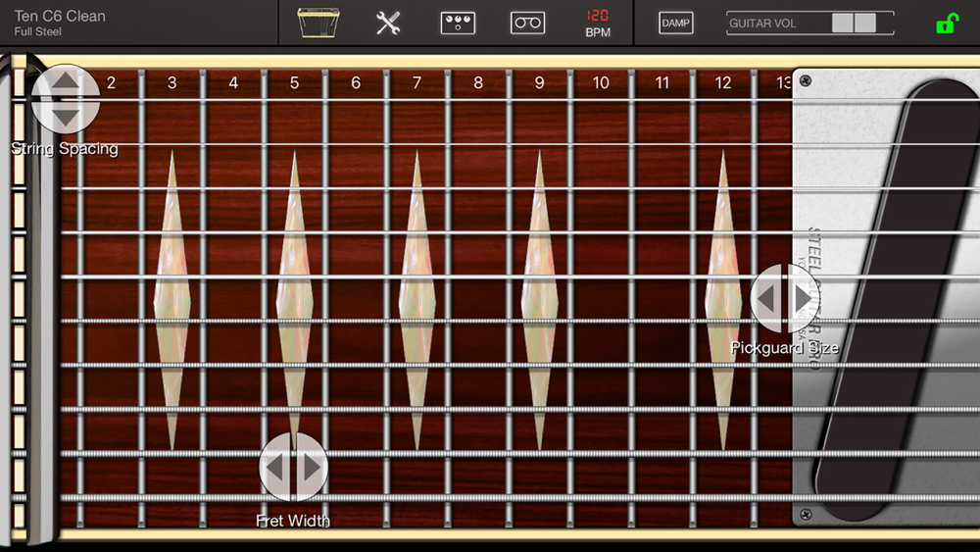Open the steel guitar instrument view icon

tap(318, 24)
